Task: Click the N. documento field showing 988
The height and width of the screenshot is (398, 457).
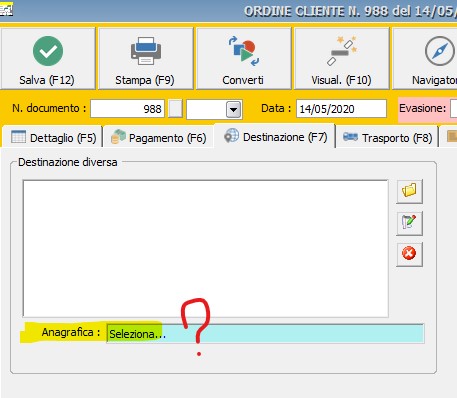Action: click(127, 109)
